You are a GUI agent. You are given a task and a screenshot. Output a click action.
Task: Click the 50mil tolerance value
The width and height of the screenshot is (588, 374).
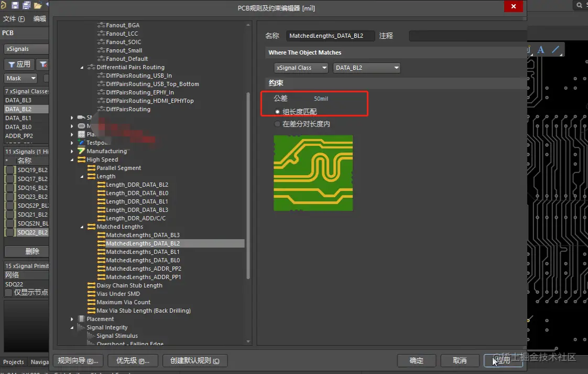(x=321, y=99)
